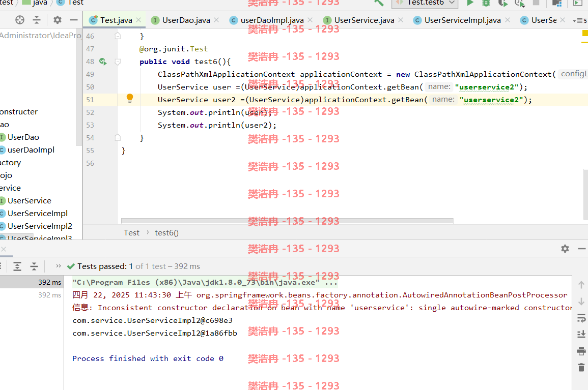This screenshot has height=390, width=588.
Task: Click run gutter icon on line 48
Action: click(x=103, y=62)
